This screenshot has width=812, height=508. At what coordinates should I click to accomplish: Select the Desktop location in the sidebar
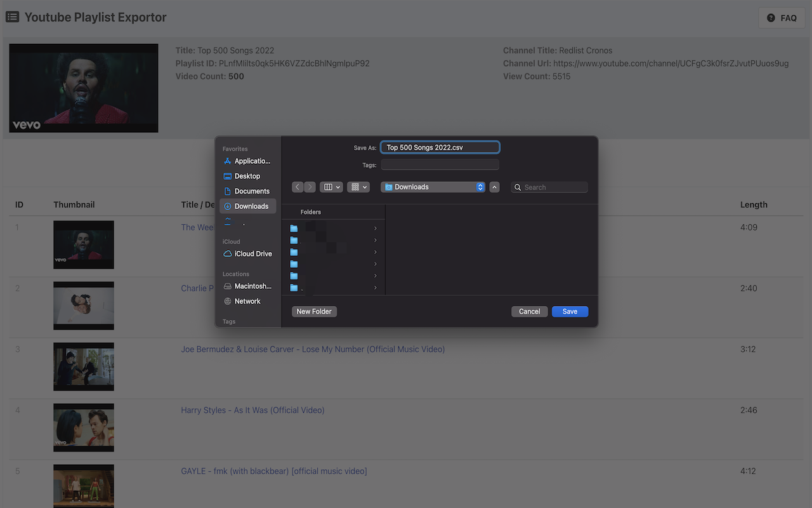pos(247,176)
